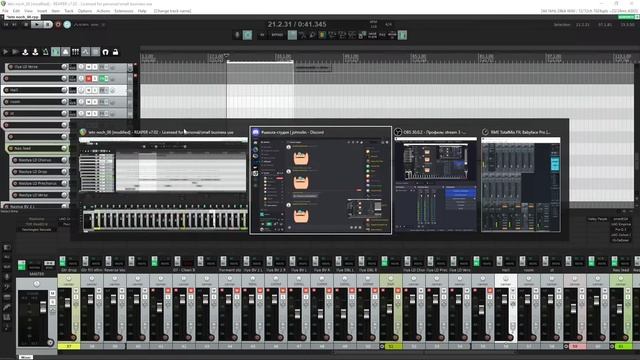Mute the Hall track in the track panel

tap(89, 90)
